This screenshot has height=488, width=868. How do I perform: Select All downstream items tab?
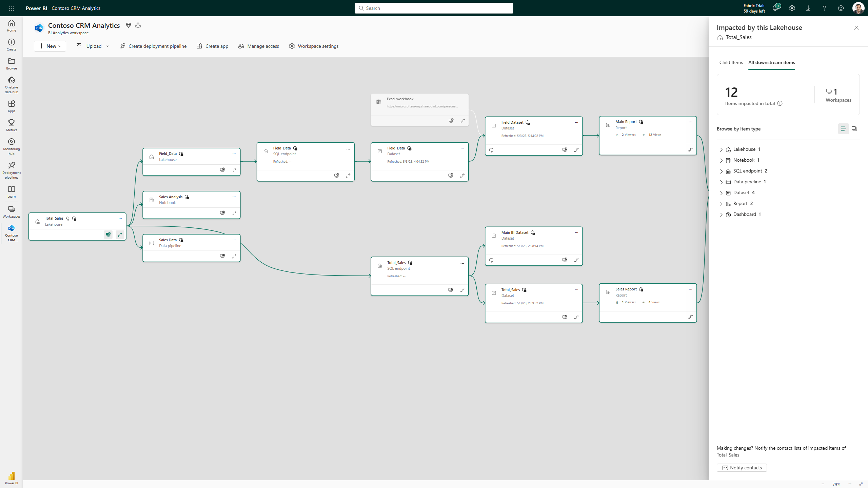click(x=772, y=62)
